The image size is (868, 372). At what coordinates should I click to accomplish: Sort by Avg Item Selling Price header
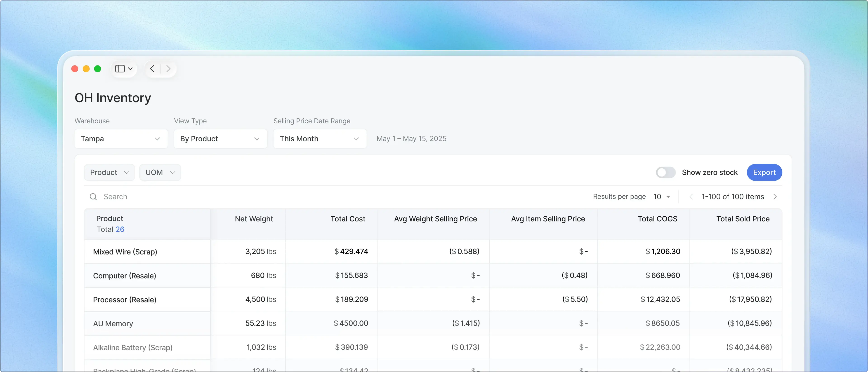(548, 219)
